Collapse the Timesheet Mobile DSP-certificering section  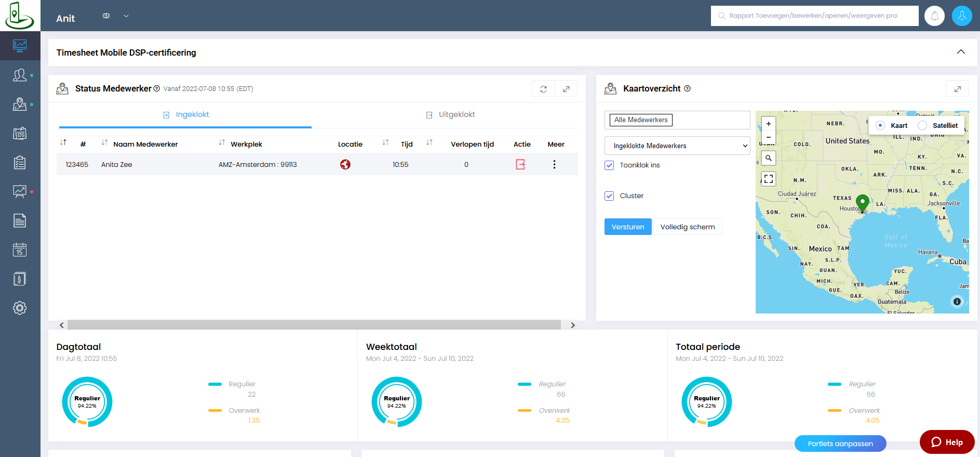click(x=960, y=52)
